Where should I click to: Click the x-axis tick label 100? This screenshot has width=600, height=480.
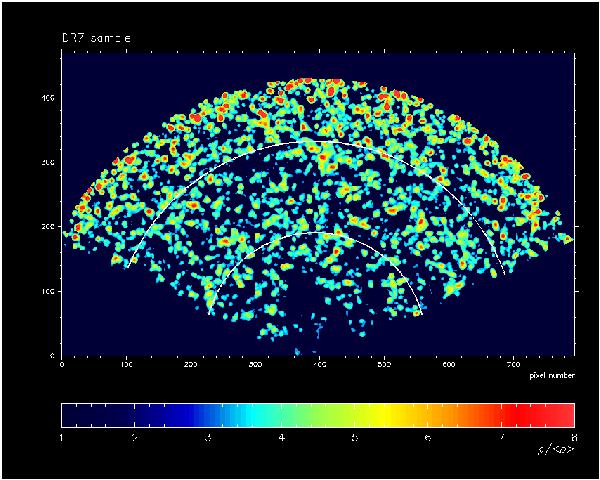click(126, 365)
